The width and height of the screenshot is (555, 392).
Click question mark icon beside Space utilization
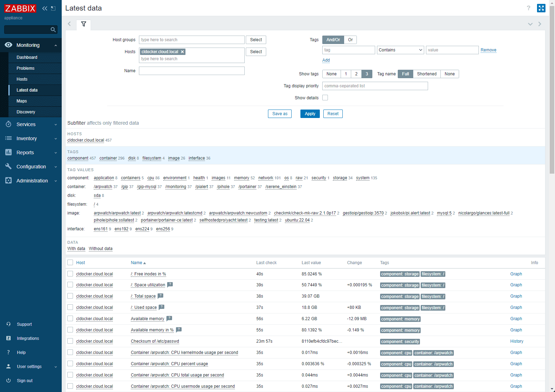click(x=170, y=285)
